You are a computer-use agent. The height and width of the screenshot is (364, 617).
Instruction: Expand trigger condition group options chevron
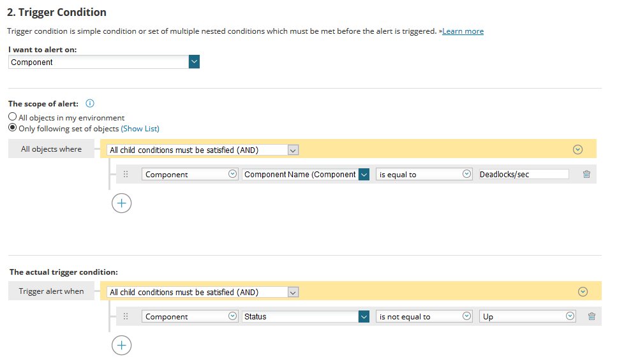pos(583,292)
